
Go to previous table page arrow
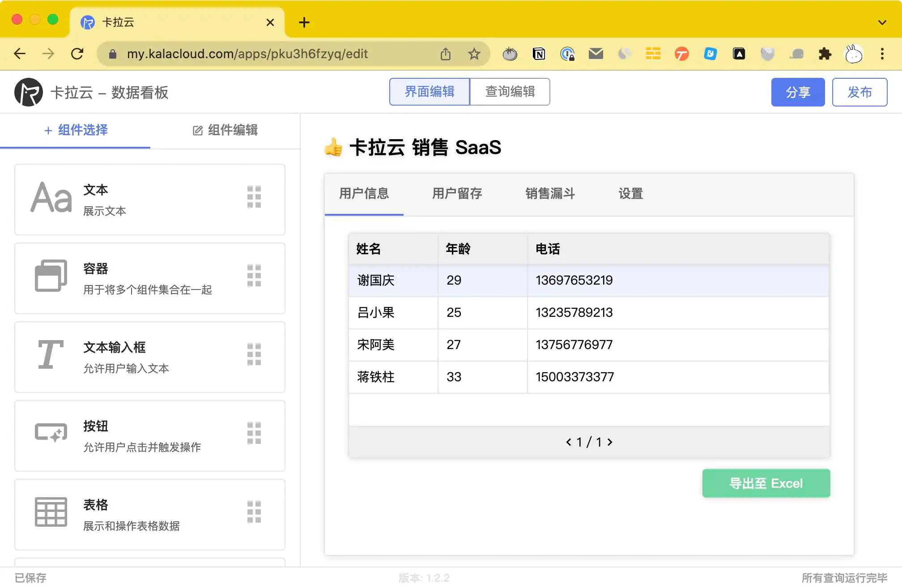(x=568, y=442)
